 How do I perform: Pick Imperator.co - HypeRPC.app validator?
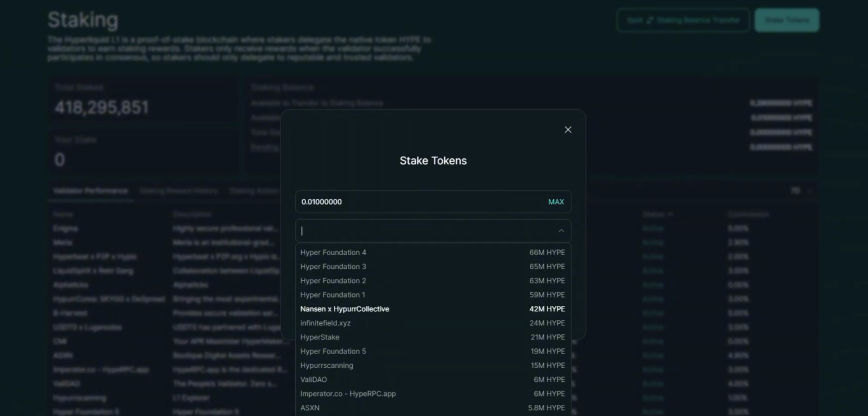click(348, 393)
